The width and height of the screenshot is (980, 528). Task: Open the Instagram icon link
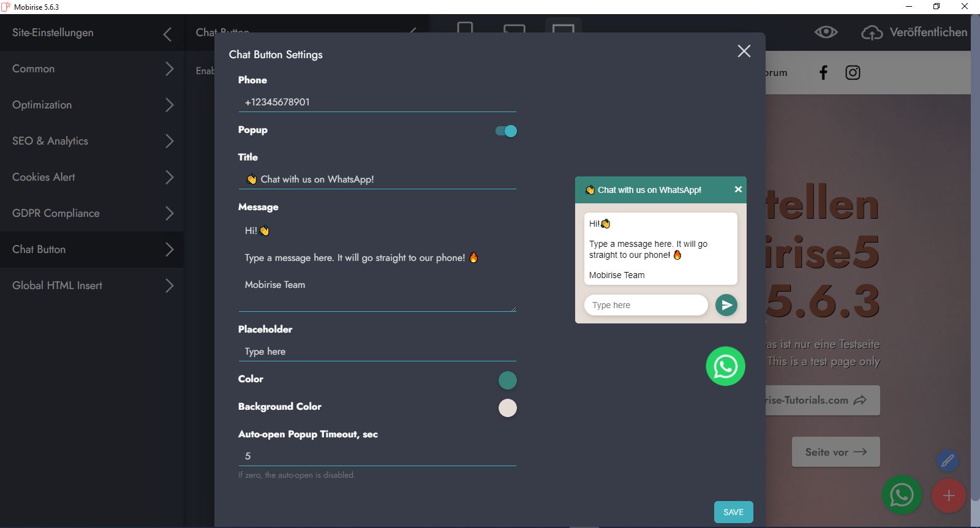click(x=853, y=73)
